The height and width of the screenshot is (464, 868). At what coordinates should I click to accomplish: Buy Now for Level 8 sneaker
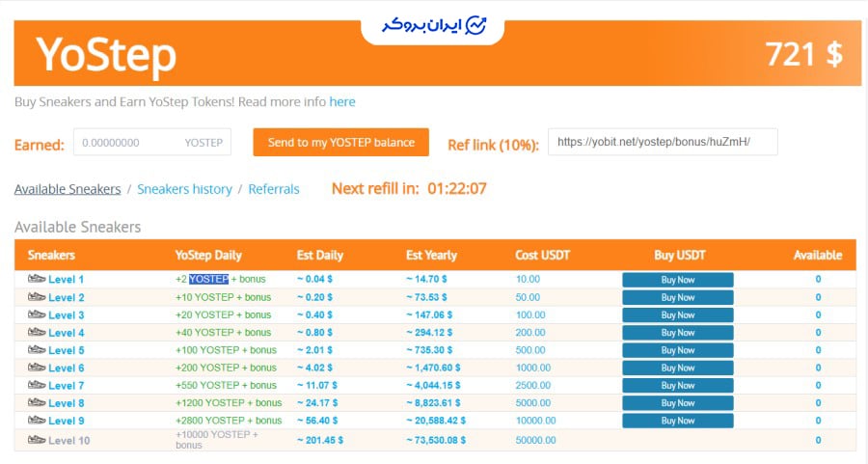coord(678,403)
